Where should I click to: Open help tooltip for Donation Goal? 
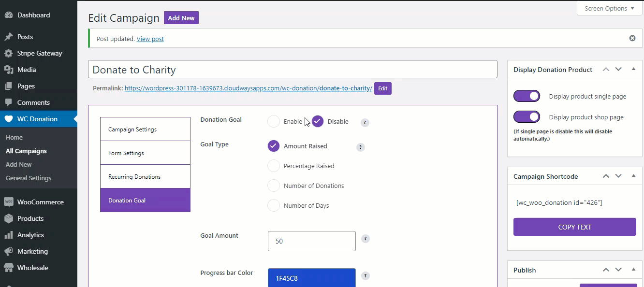pos(365,123)
